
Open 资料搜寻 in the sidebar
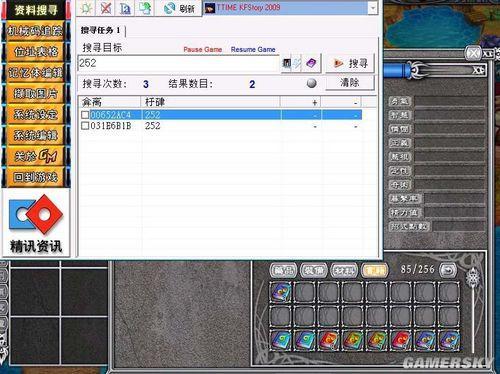tap(36, 10)
